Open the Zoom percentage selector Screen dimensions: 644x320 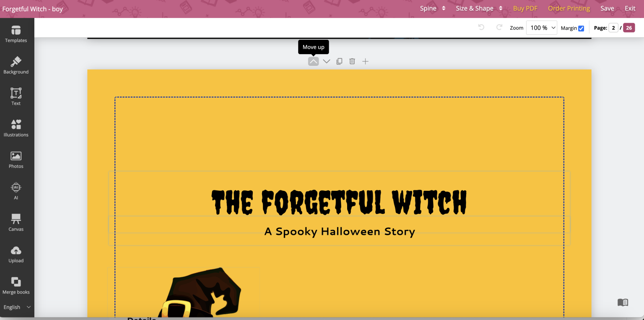[x=541, y=27]
